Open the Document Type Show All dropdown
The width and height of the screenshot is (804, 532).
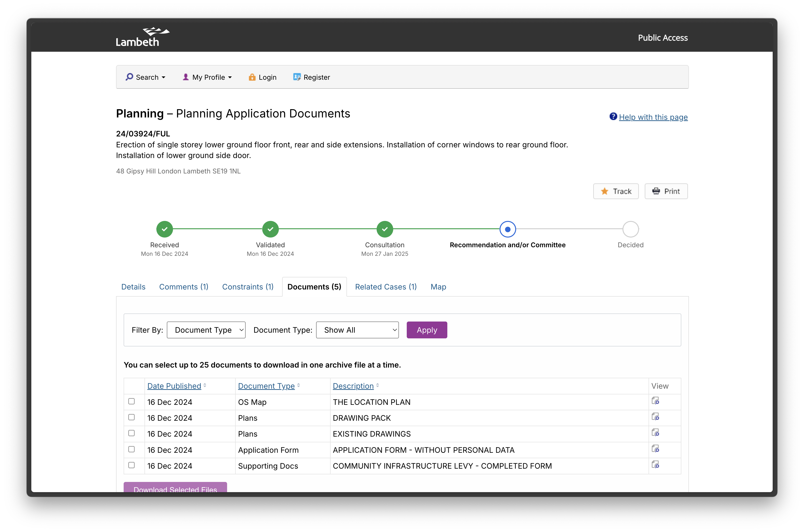pyautogui.click(x=358, y=330)
